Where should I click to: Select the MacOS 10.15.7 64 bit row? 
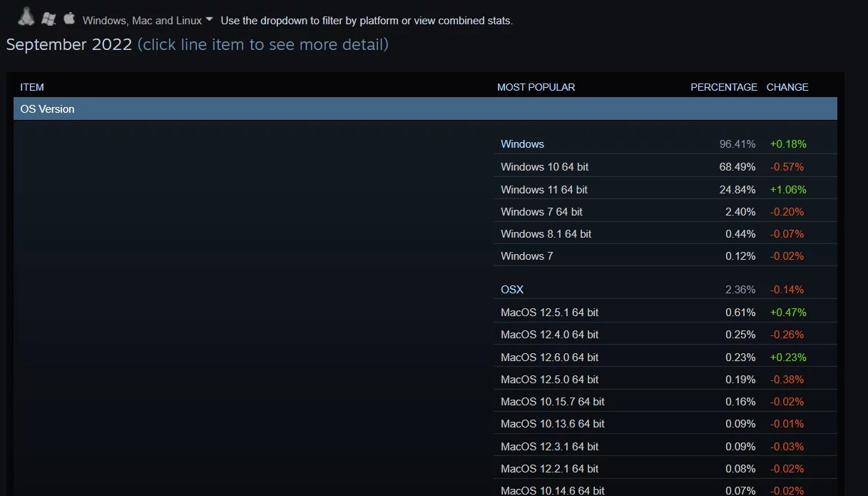(553, 402)
